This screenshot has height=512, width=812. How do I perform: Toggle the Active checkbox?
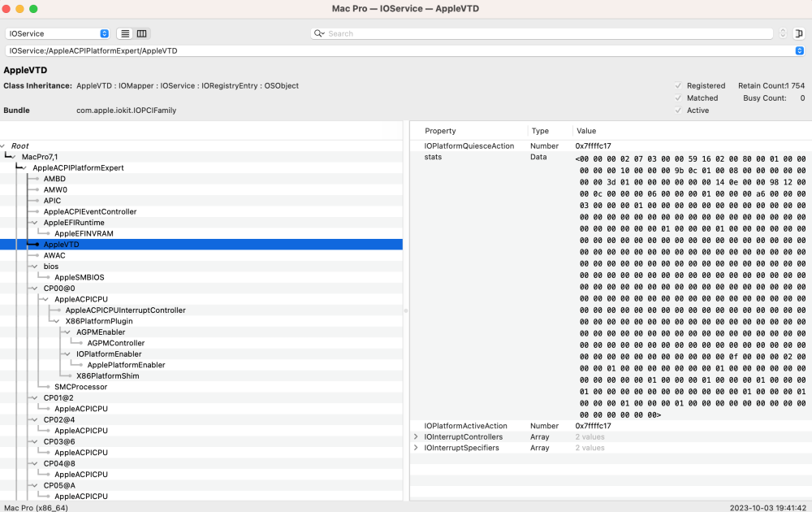(678, 111)
